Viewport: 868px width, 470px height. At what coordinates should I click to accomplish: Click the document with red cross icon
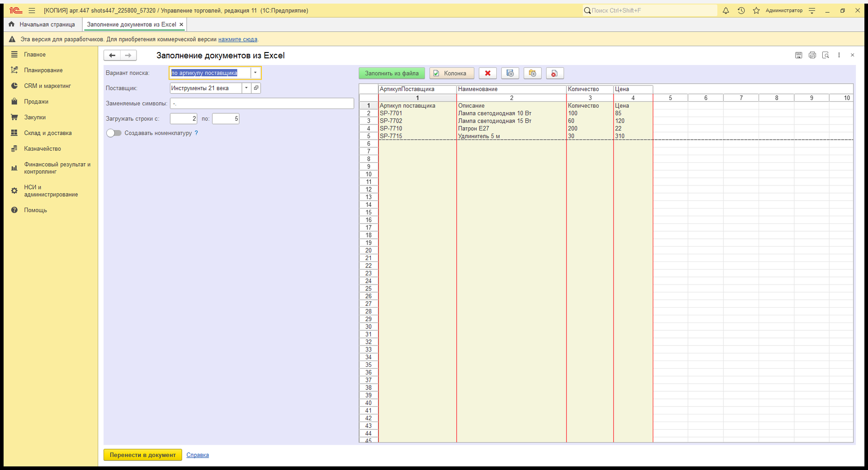coord(555,73)
